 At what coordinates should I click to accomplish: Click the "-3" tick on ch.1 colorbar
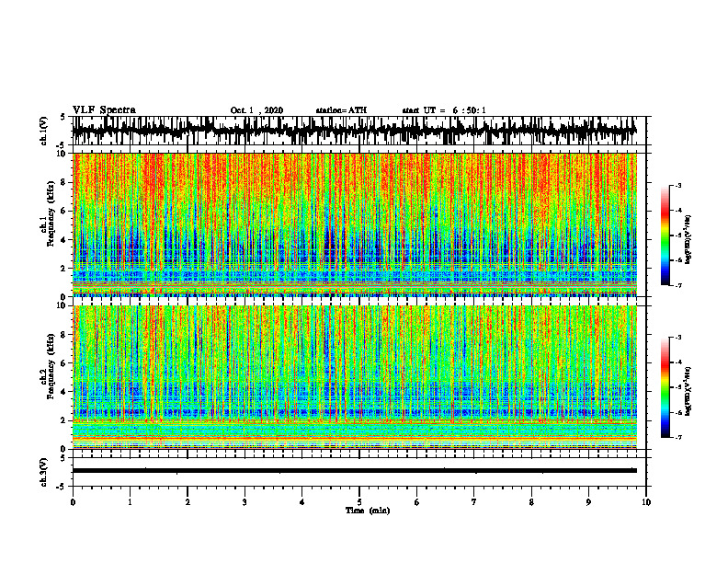point(678,185)
